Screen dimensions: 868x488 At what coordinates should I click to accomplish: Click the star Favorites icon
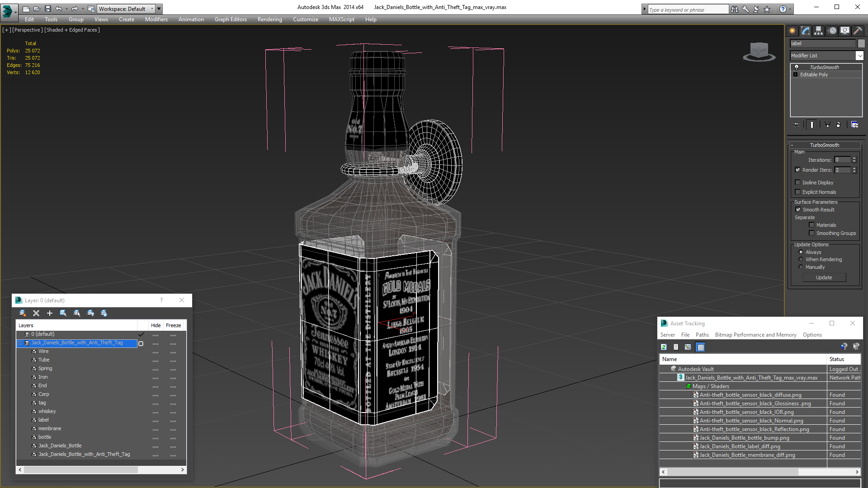click(767, 9)
